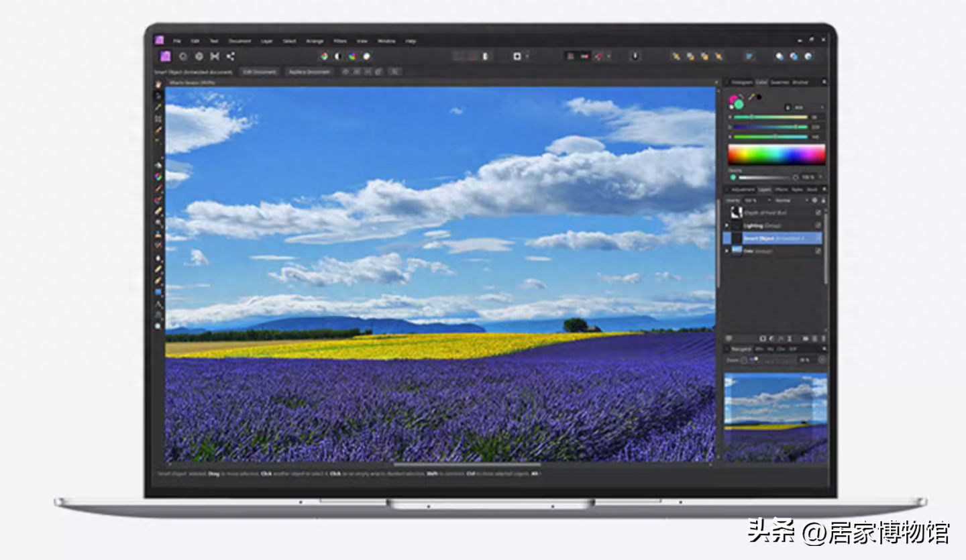
Task: Toggle visibility of Depth of Field layer
Action: pyautogui.click(x=818, y=213)
